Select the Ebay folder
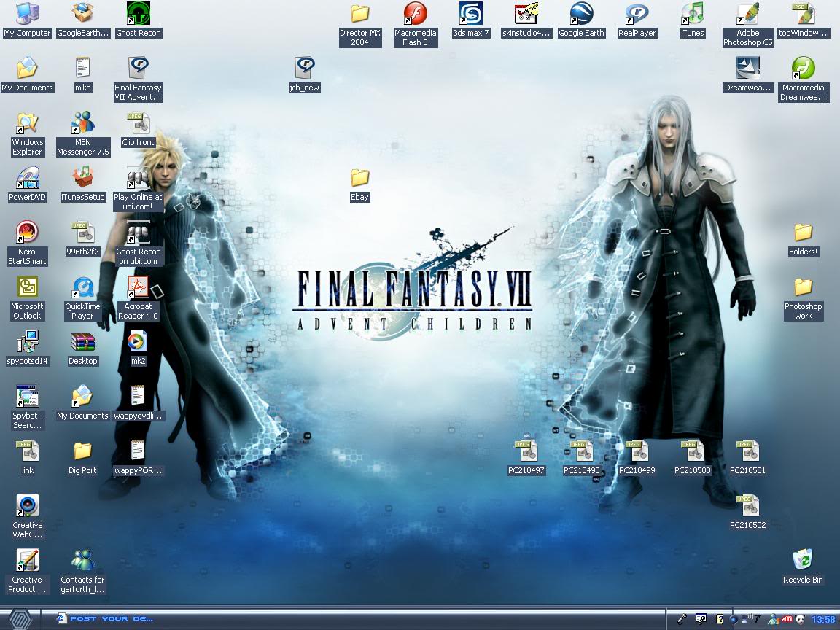Image resolution: width=840 pixels, height=630 pixels. coord(359,178)
